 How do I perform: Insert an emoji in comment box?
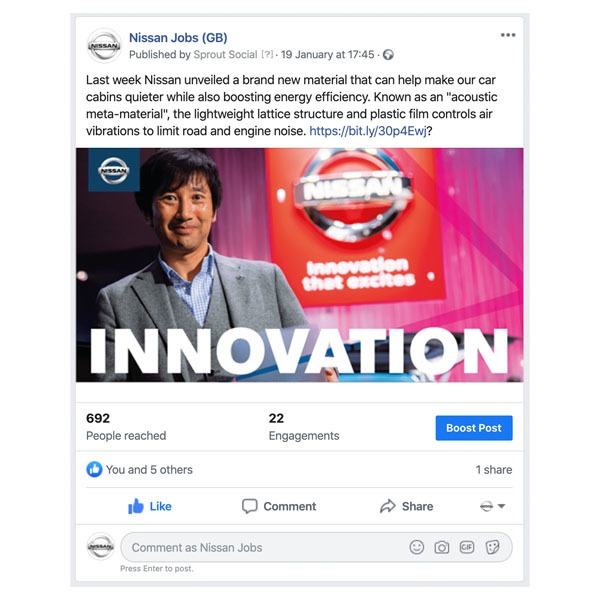[416, 547]
